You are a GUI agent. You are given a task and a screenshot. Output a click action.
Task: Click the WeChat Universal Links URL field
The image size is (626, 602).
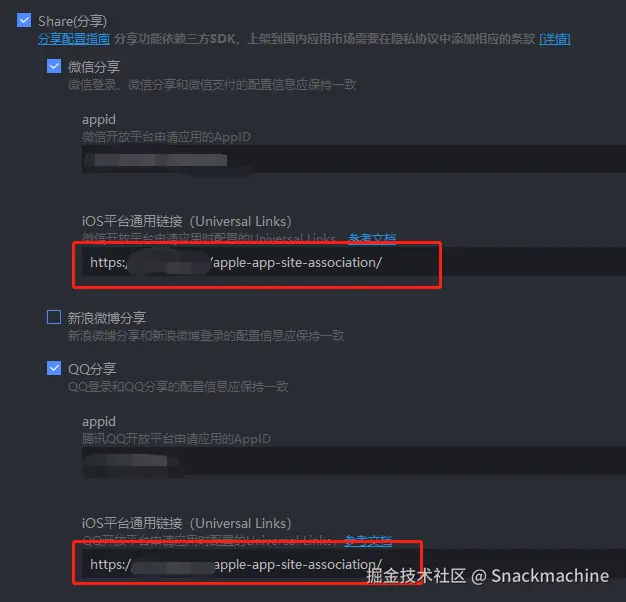[354, 262]
